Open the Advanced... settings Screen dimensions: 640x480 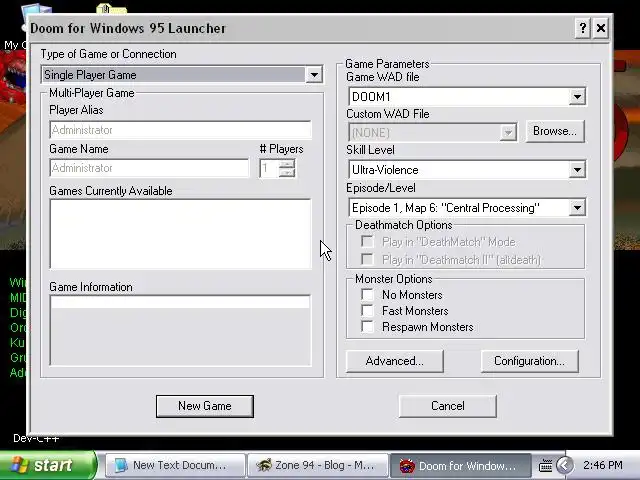[394, 361]
